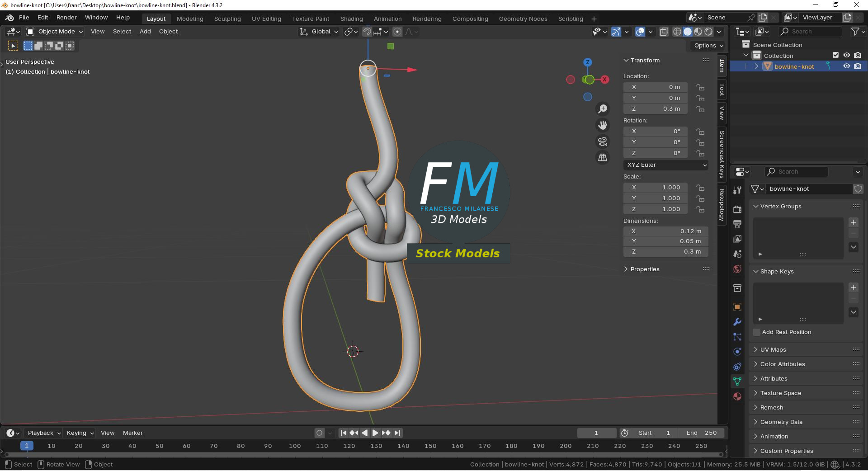868x471 pixels.
Task: Expand the Properties panel in sidebar
Action: coord(626,269)
